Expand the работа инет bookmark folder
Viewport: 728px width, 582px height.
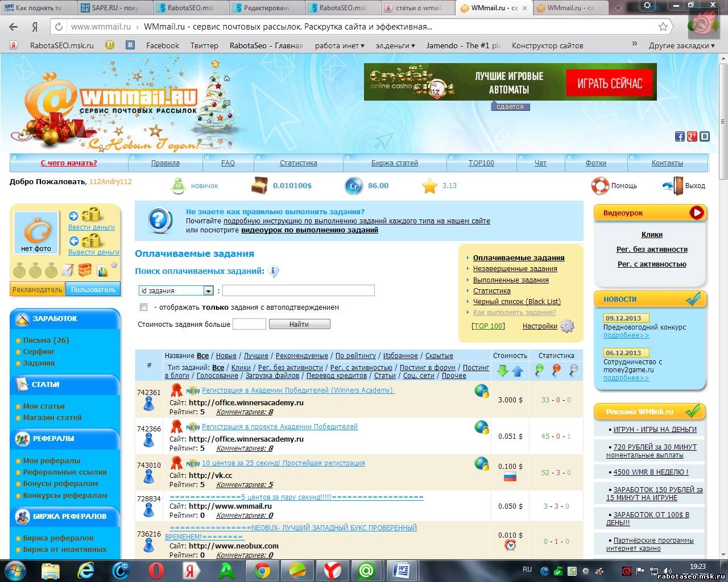(x=340, y=45)
